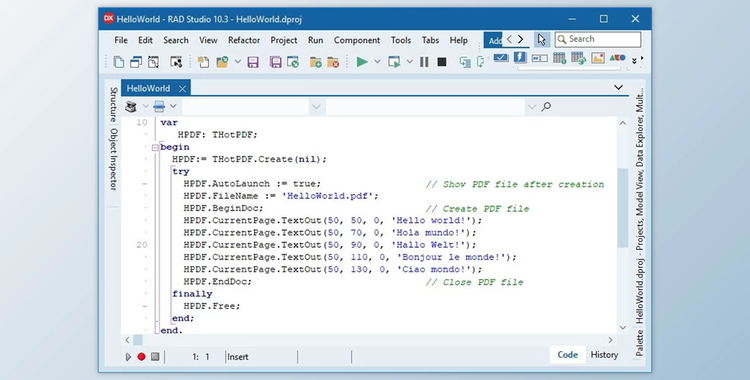Open the Component menu
This screenshot has width=750, height=380.
click(x=357, y=40)
